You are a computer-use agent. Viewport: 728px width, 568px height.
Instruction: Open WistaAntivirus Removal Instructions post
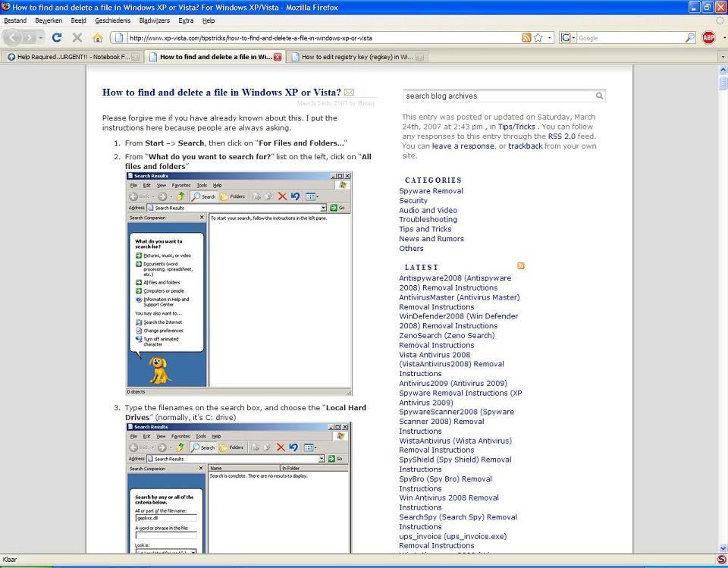[456, 445]
